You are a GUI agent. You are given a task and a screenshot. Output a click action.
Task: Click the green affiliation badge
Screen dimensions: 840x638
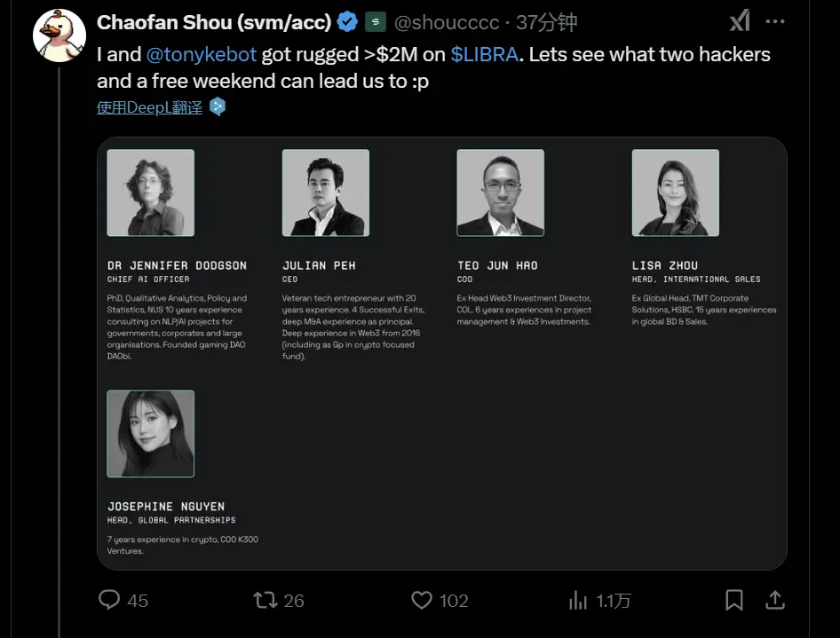pyautogui.click(x=375, y=22)
